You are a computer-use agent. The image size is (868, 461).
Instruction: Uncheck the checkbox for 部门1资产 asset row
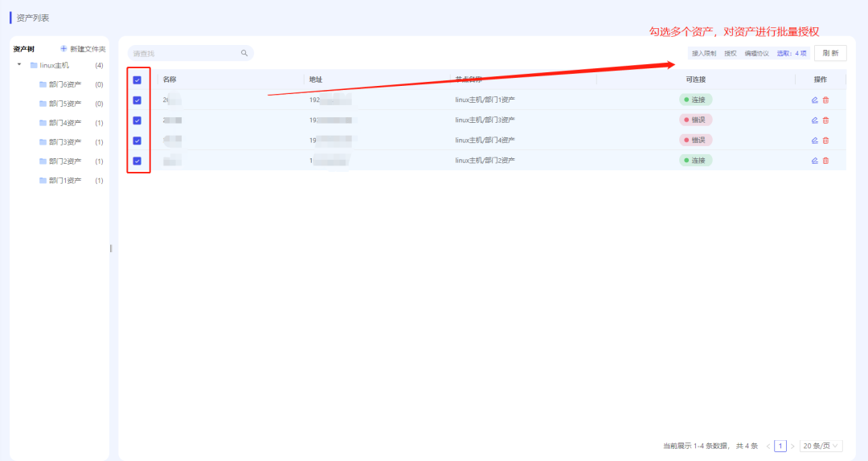pyautogui.click(x=137, y=100)
